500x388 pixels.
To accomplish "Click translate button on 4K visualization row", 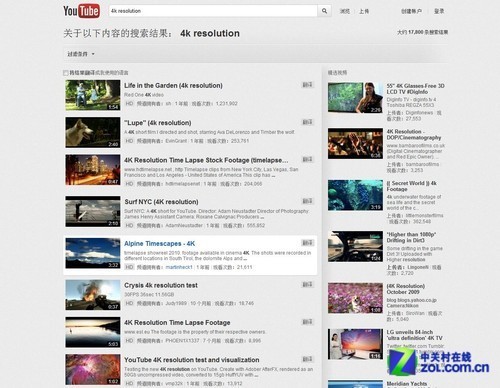I will tap(307, 359).
